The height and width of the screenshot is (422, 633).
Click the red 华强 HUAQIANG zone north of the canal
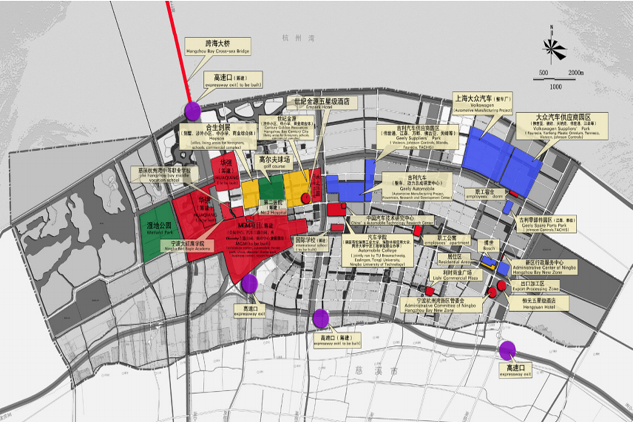[224, 172]
